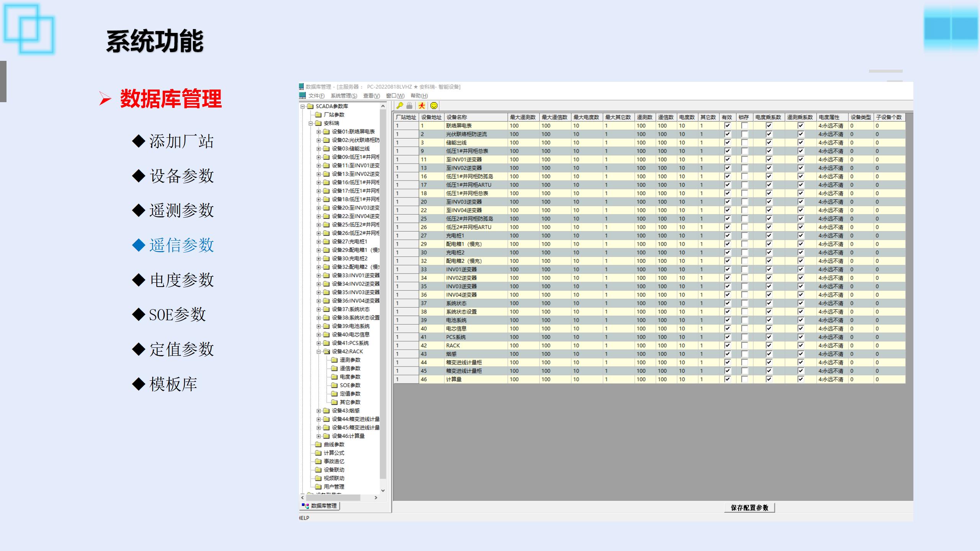Click the 数据库管理 icon in bottom tab

tap(305, 505)
